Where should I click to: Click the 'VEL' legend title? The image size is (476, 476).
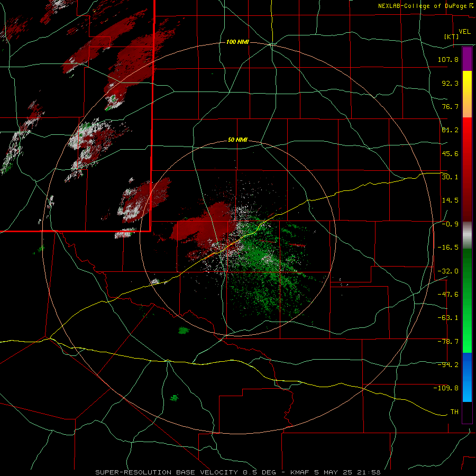[x=465, y=31]
